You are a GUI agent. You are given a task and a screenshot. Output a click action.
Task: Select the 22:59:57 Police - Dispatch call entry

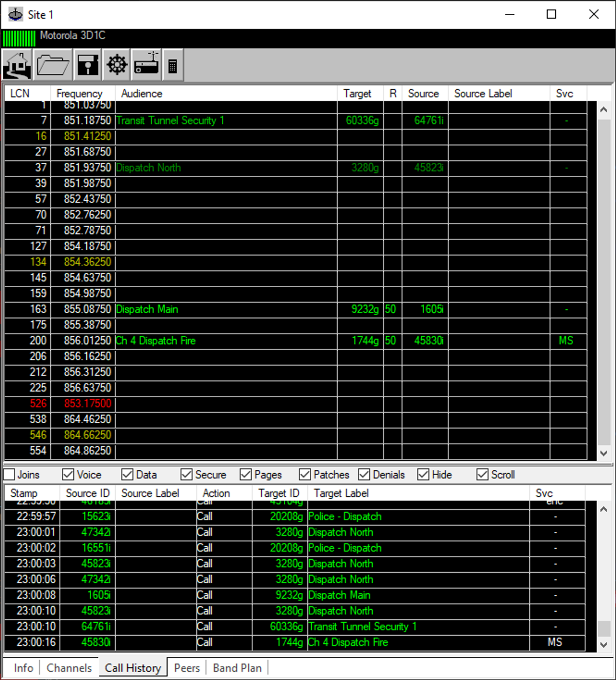295,516
